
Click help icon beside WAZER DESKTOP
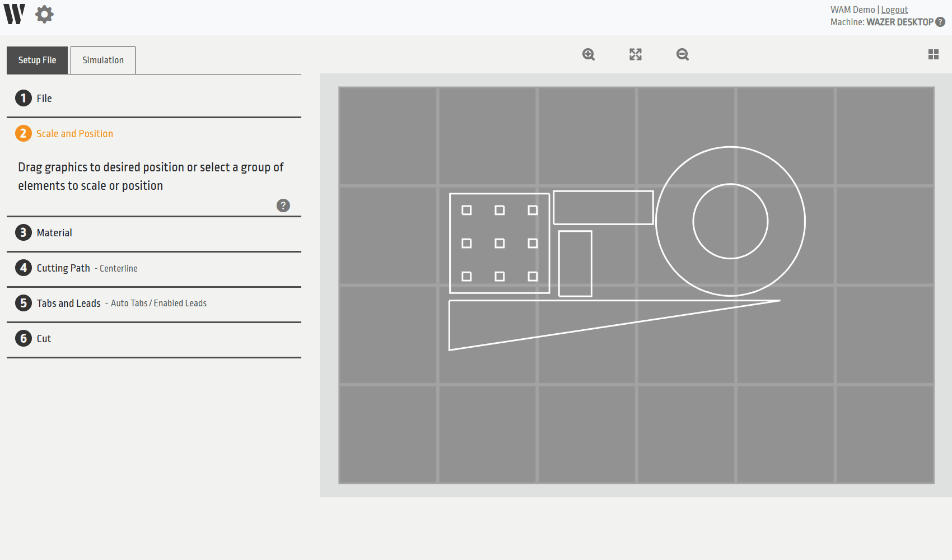(x=940, y=22)
